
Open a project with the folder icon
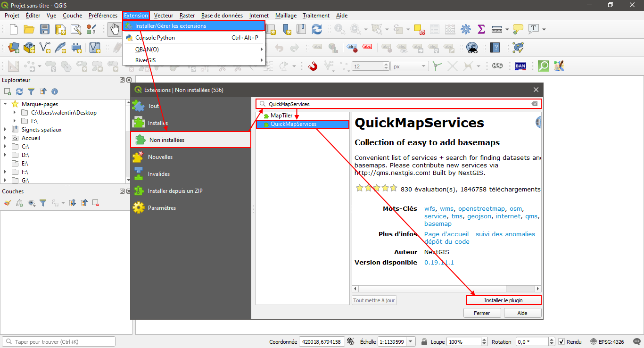click(x=29, y=29)
